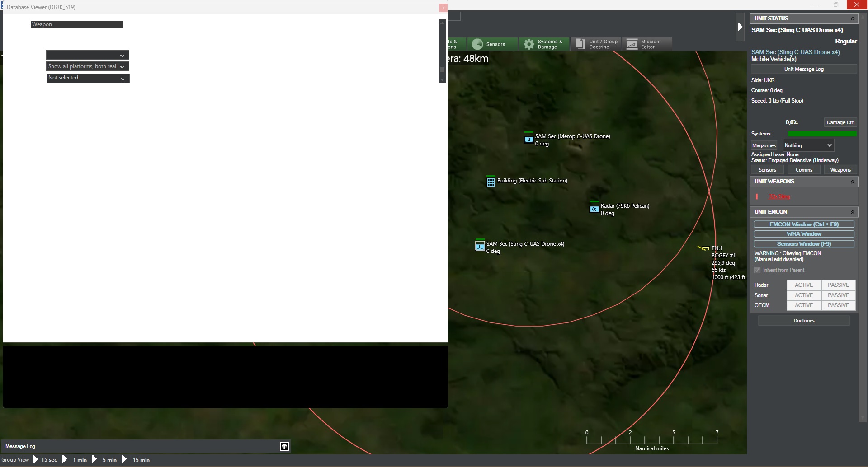Run simulation for 15 sec
The image size is (868, 467).
pyautogui.click(x=45, y=460)
